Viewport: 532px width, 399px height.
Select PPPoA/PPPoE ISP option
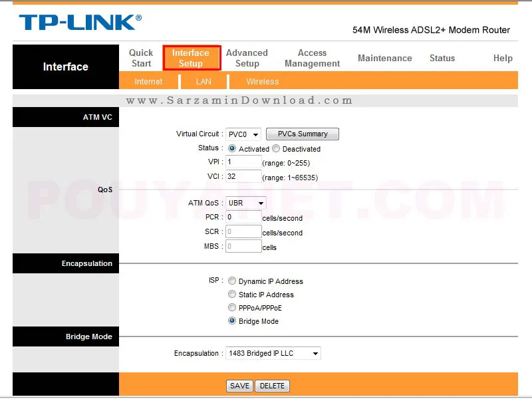point(232,308)
